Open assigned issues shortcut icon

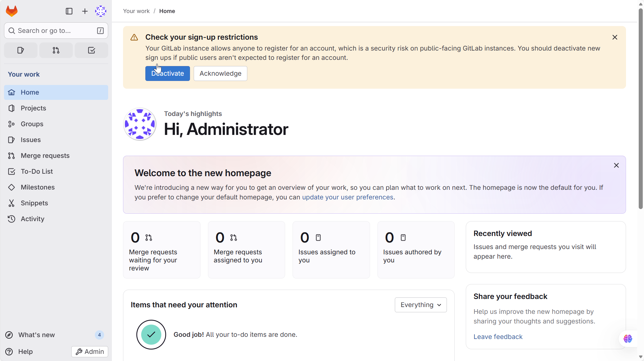(21, 50)
